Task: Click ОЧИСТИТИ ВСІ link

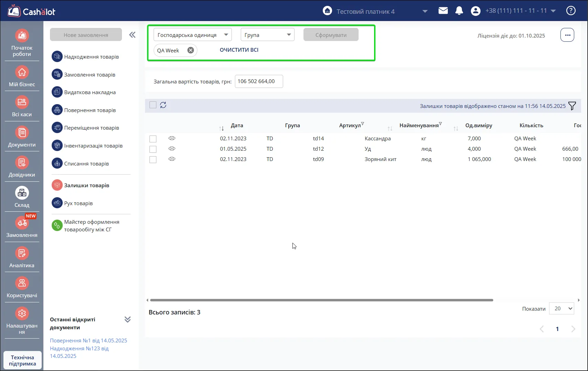Action: coord(239,50)
